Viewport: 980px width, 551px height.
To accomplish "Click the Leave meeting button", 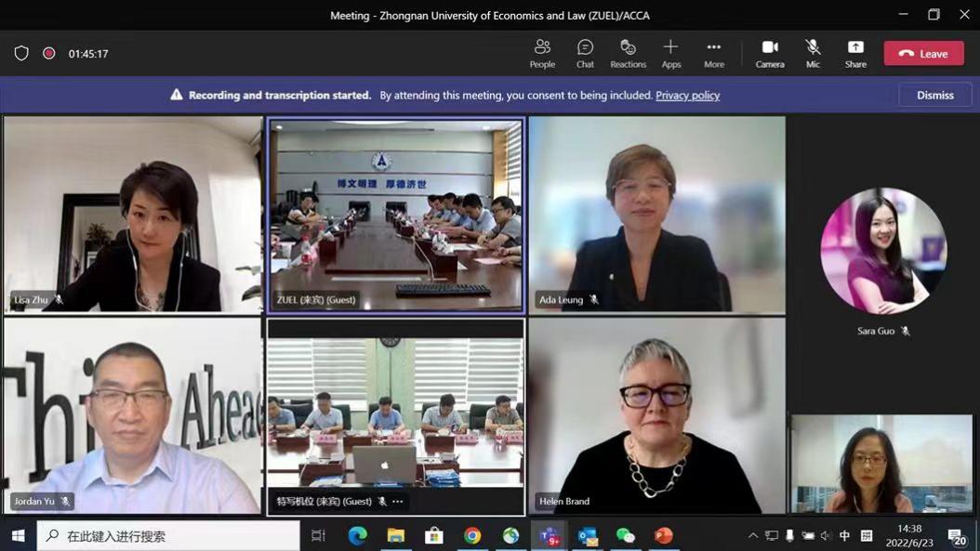I will coord(923,54).
